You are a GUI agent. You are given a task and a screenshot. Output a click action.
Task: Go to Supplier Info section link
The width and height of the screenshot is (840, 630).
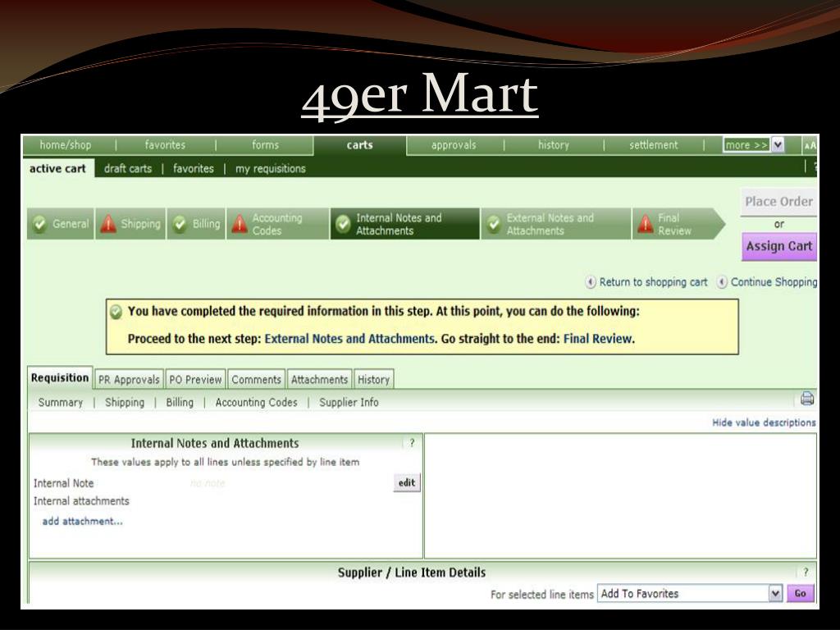click(349, 402)
